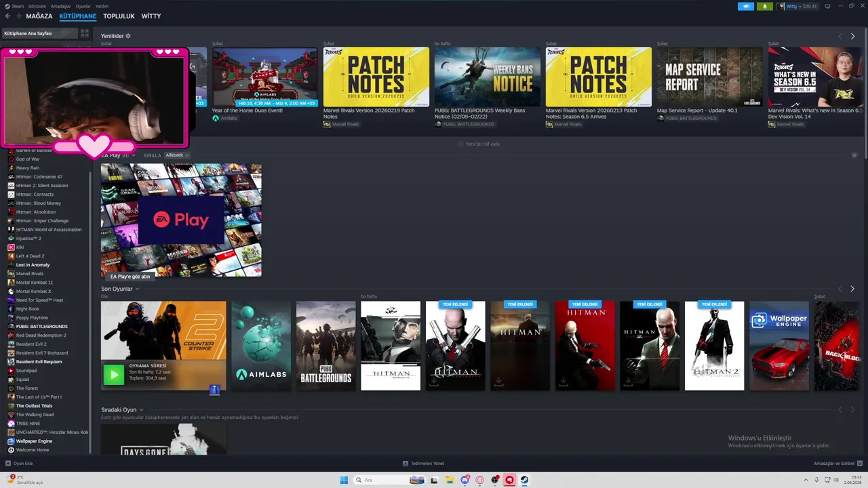The image size is (868, 488).
Task: Open Discord from the taskbar
Action: [x=465, y=480]
